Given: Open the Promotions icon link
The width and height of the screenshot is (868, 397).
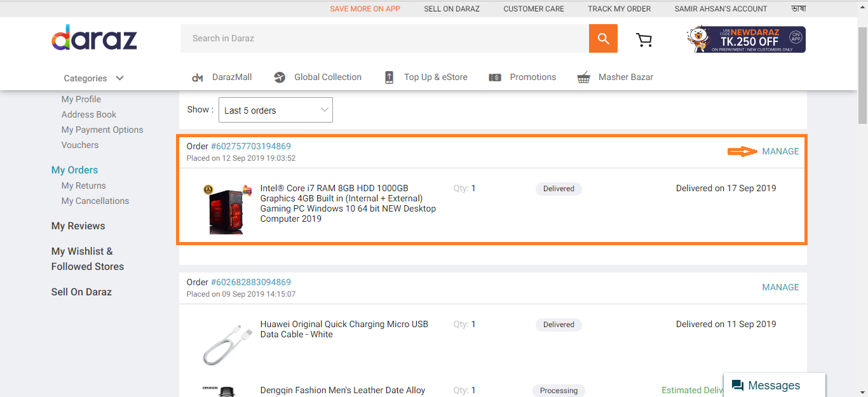Looking at the screenshot, I should pyautogui.click(x=495, y=77).
